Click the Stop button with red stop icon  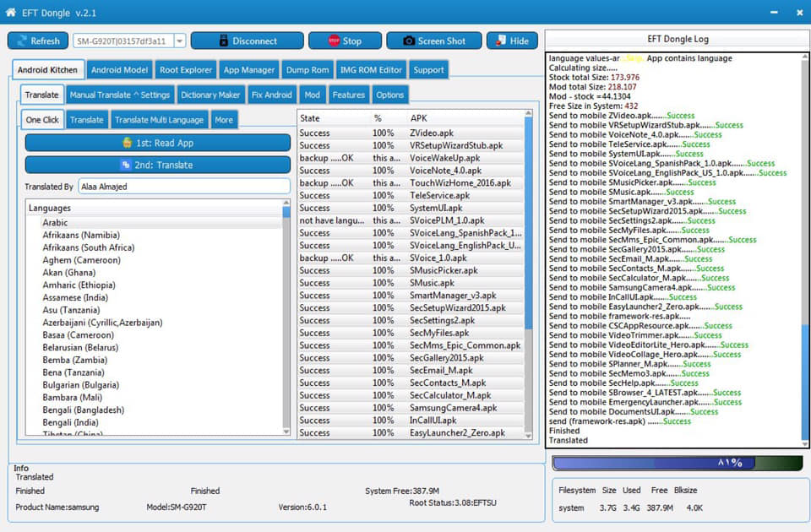coord(345,41)
